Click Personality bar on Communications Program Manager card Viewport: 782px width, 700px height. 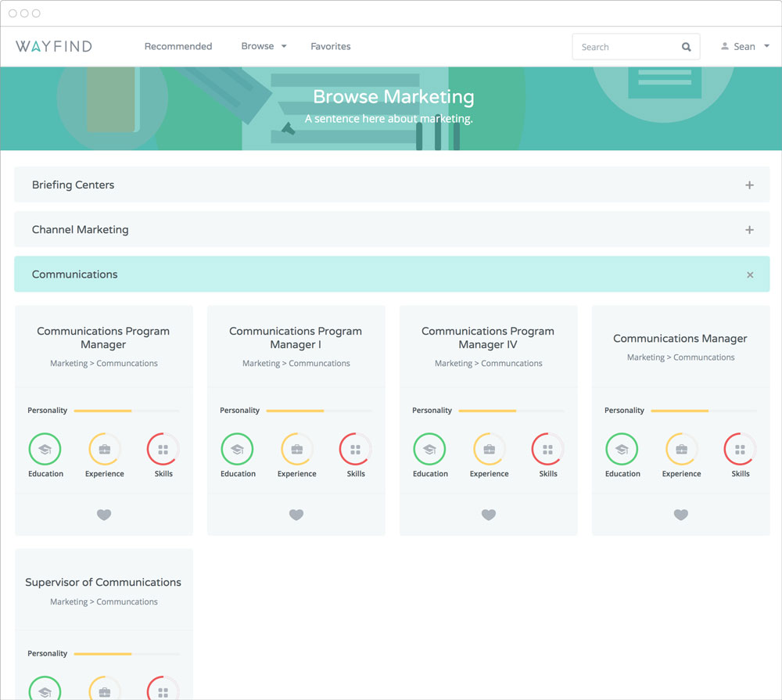pos(127,411)
